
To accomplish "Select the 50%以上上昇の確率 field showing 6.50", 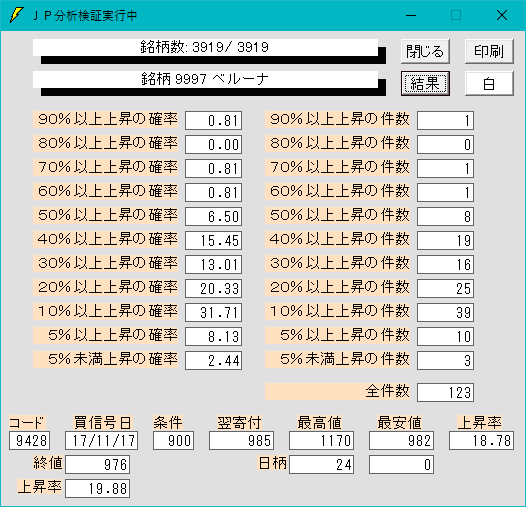I will click(213, 216).
